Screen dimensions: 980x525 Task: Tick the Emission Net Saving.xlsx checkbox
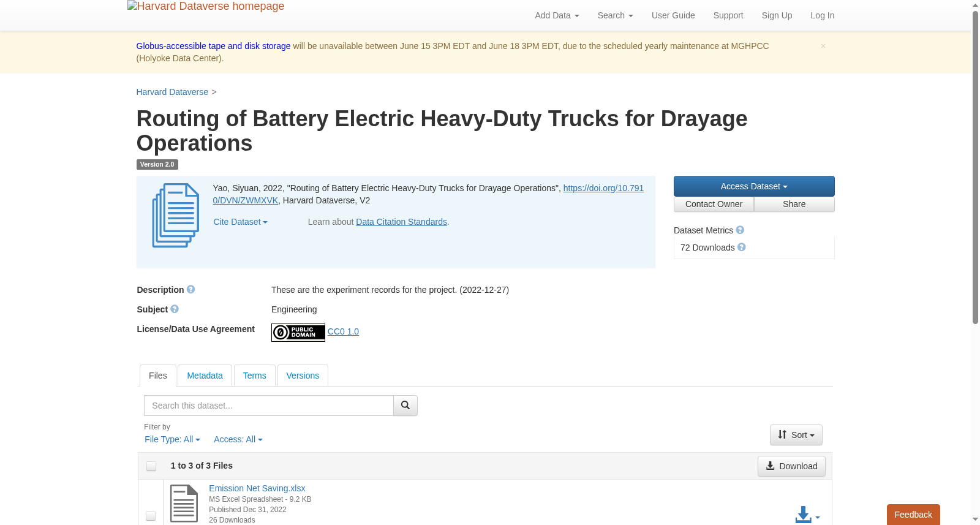click(x=151, y=516)
